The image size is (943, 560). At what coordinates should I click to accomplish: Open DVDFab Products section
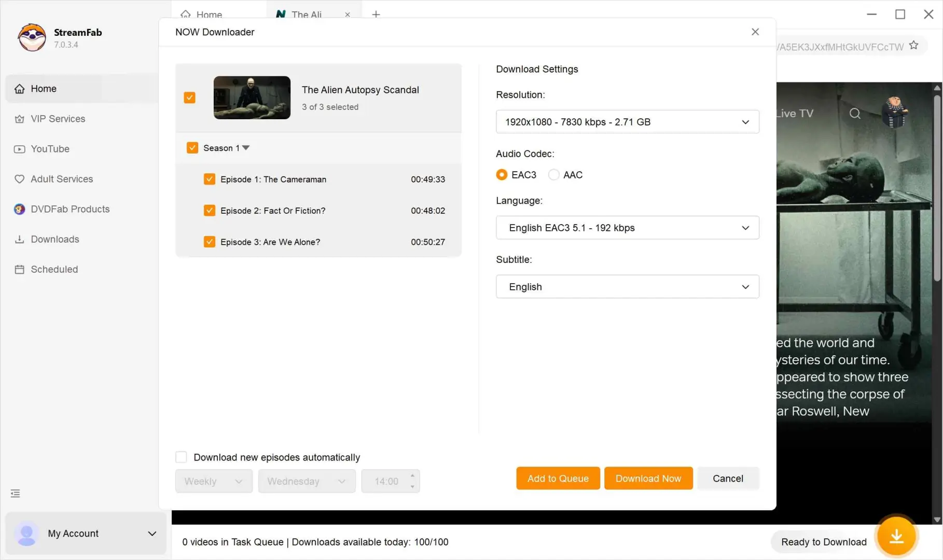point(81,209)
